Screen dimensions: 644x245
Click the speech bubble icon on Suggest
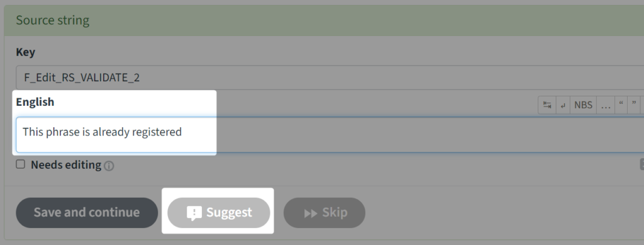[194, 213]
